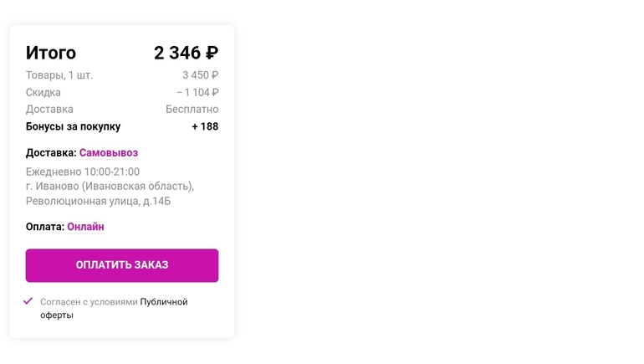The image size is (644, 364).
Task: Click the item price 3 450 ₽
Action: click(x=201, y=75)
